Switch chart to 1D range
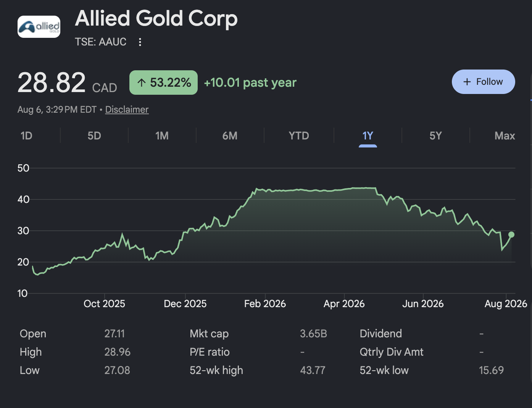This screenshot has width=532, height=408. [26, 136]
